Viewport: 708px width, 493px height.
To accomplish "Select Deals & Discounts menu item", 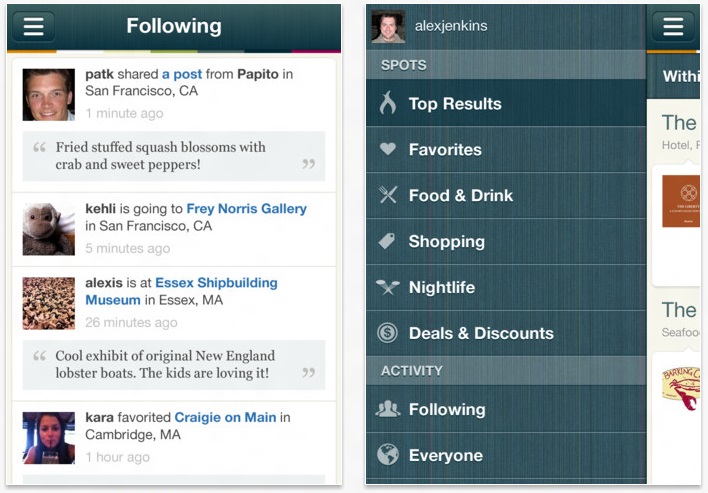I will pos(481,333).
